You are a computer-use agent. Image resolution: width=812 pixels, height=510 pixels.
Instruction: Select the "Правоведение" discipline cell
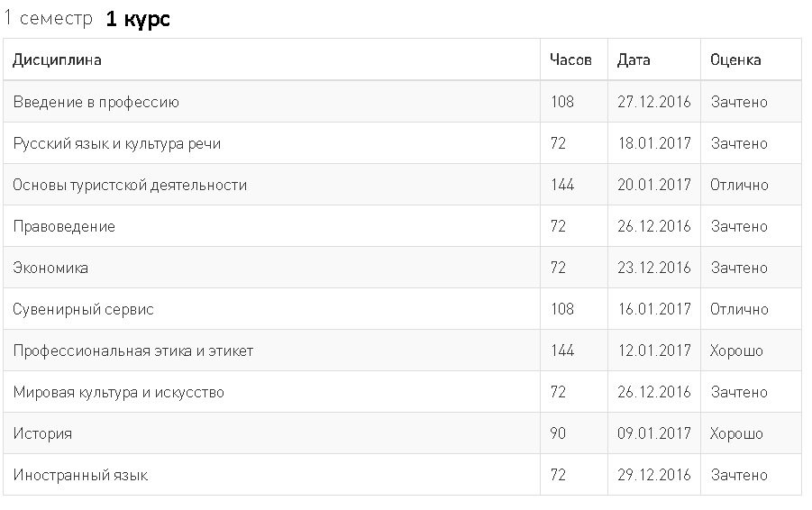pyautogui.click(x=64, y=226)
